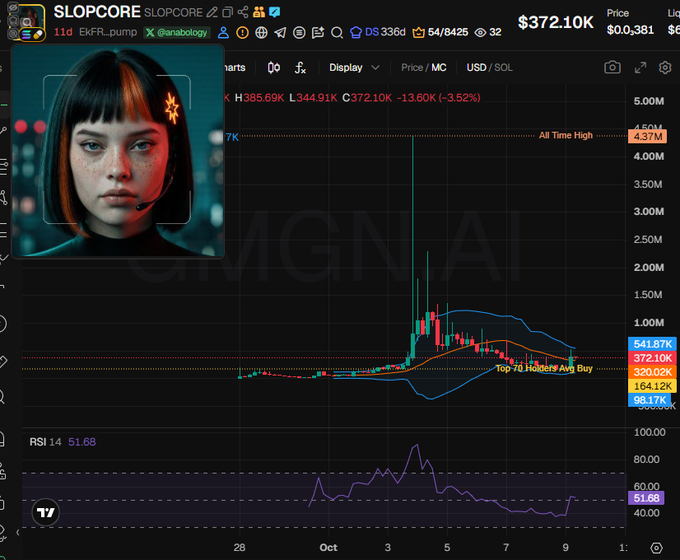Click the 54/8425 rank value

[x=448, y=32]
